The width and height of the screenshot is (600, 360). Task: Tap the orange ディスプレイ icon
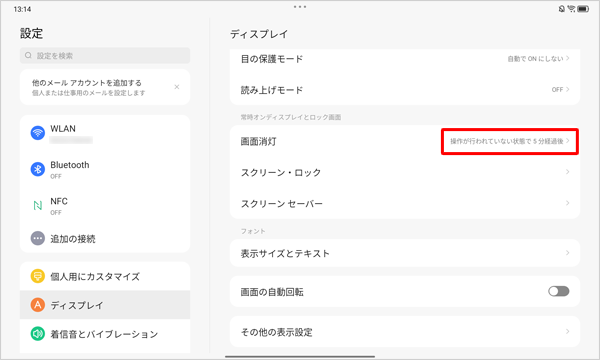pyautogui.click(x=38, y=305)
